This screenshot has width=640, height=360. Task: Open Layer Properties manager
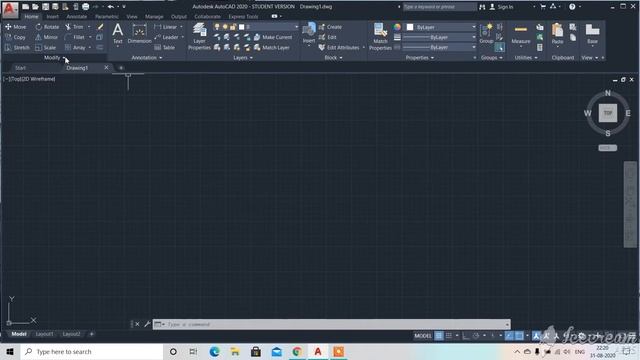tap(199, 37)
